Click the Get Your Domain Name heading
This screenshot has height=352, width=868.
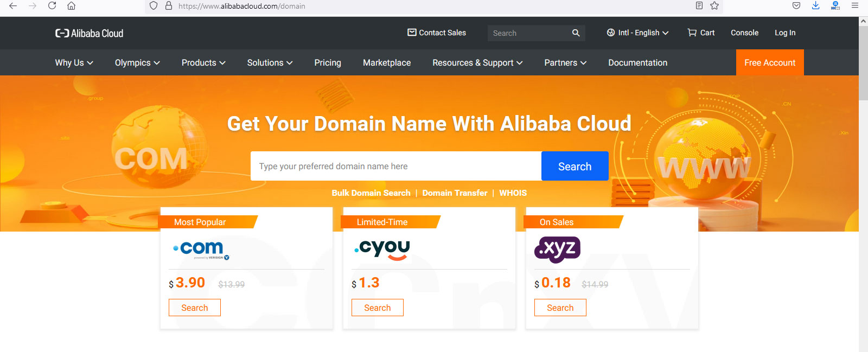click(x=429, y=124)
